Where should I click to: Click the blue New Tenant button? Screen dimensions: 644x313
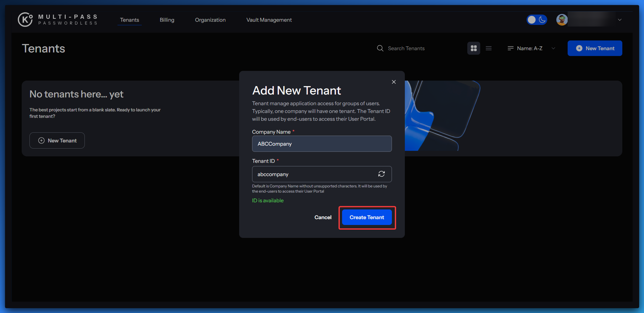tap(594, 48)
